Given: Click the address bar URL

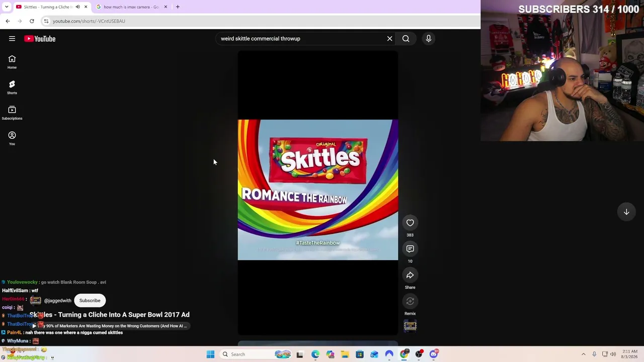Looking at the screenshot, I should [89, 21].
